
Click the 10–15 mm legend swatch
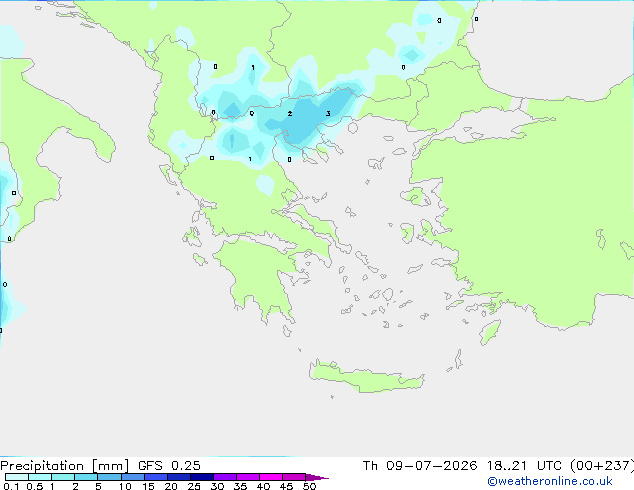point(132,477)
